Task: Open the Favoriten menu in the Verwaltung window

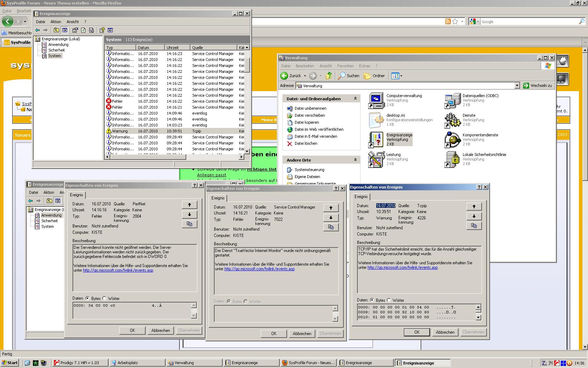Action: tap(345, 66)
